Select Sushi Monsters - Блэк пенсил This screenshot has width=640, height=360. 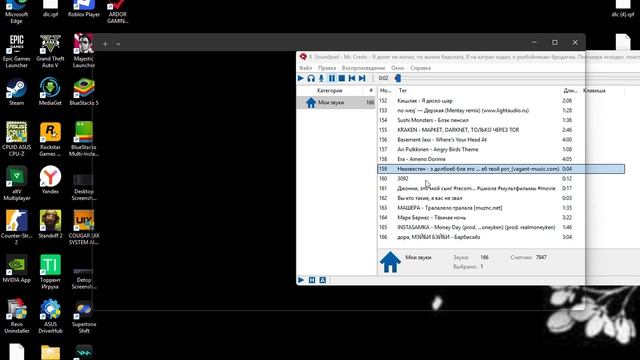[x=501, y=120]
